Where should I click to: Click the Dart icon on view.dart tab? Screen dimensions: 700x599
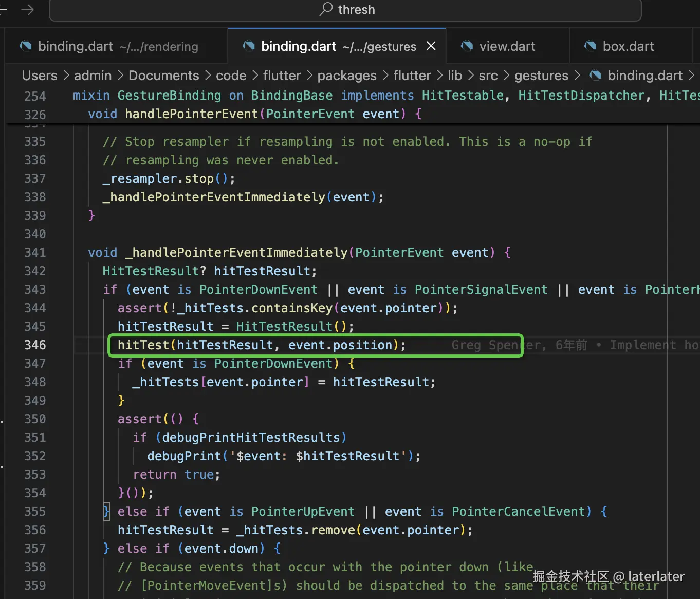pyautogui.click(x=467, y=46)
